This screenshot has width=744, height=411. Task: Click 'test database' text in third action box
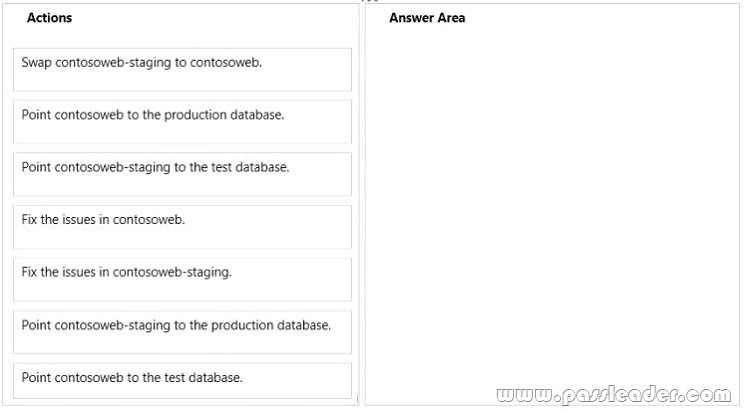pyautogui.click(x=250, y=167)
